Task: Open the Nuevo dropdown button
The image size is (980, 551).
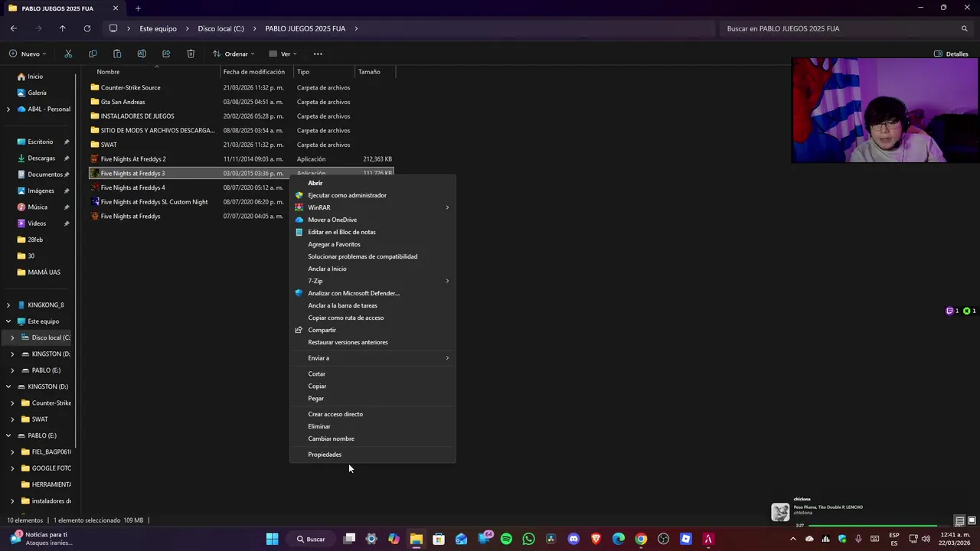Action: [x=28, y=54]
